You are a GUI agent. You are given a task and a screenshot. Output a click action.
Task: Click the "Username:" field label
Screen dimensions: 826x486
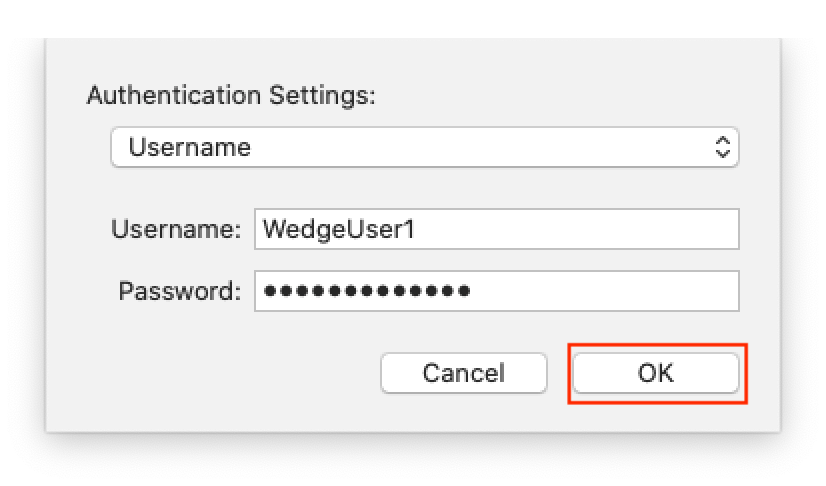click(177, 229)
